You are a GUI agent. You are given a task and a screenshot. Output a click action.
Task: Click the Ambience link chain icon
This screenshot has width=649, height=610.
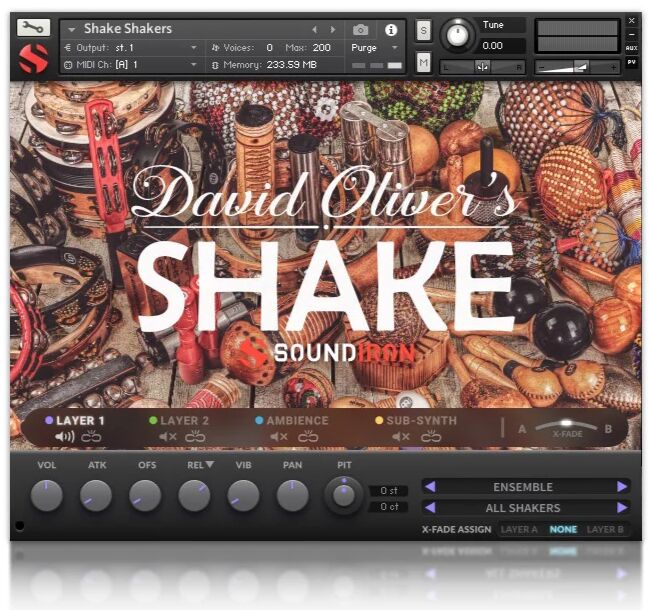308,437
